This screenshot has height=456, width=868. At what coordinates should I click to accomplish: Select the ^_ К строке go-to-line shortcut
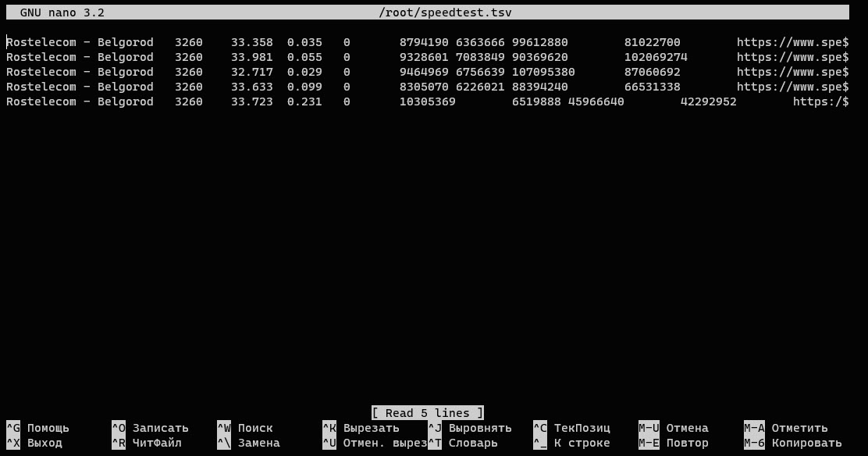[x=572, y=443]
